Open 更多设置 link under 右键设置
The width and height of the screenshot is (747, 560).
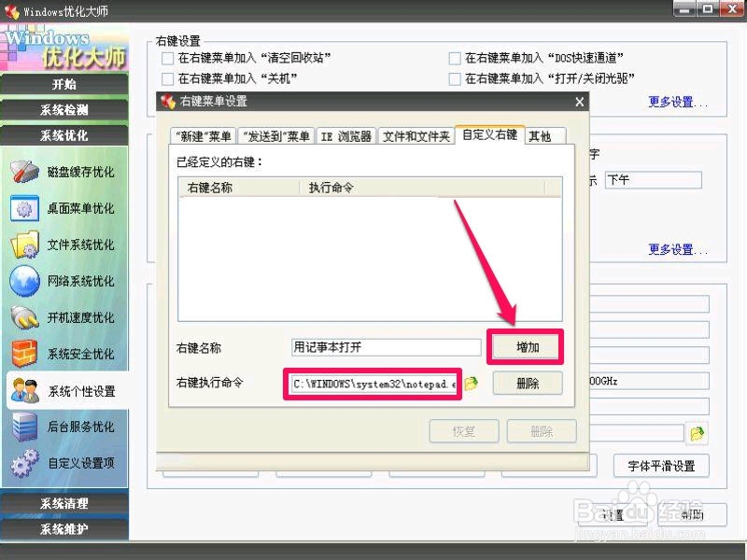coord(678,102)
